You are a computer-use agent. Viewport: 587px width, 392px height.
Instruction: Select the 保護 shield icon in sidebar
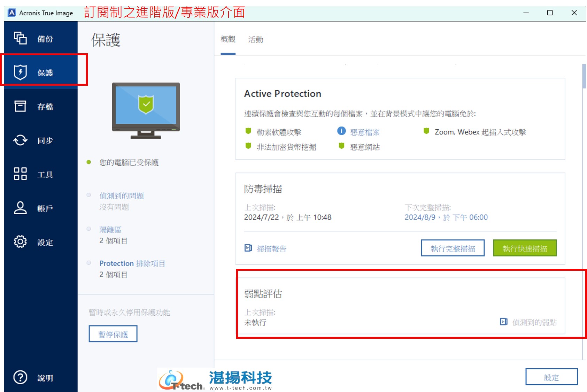coord(20,72)
